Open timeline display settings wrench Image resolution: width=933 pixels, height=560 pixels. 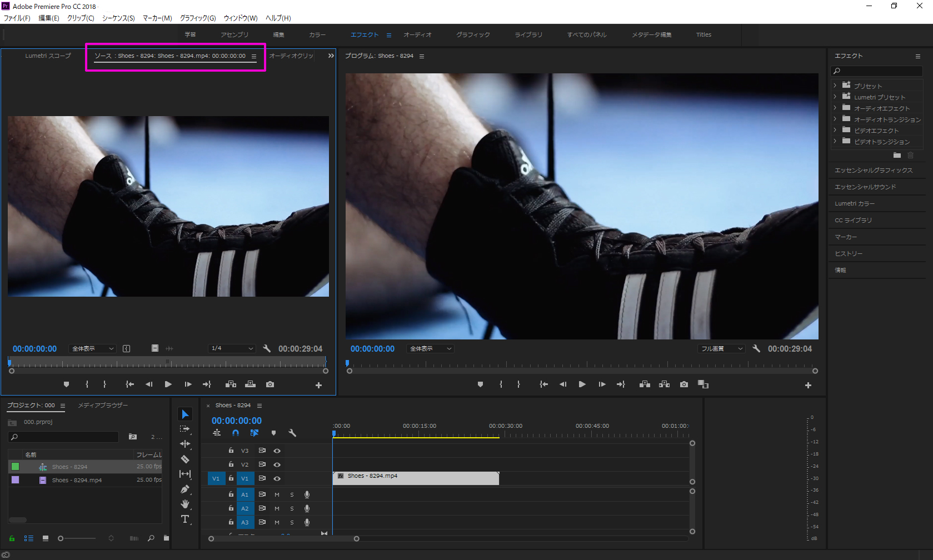point(292,433)
